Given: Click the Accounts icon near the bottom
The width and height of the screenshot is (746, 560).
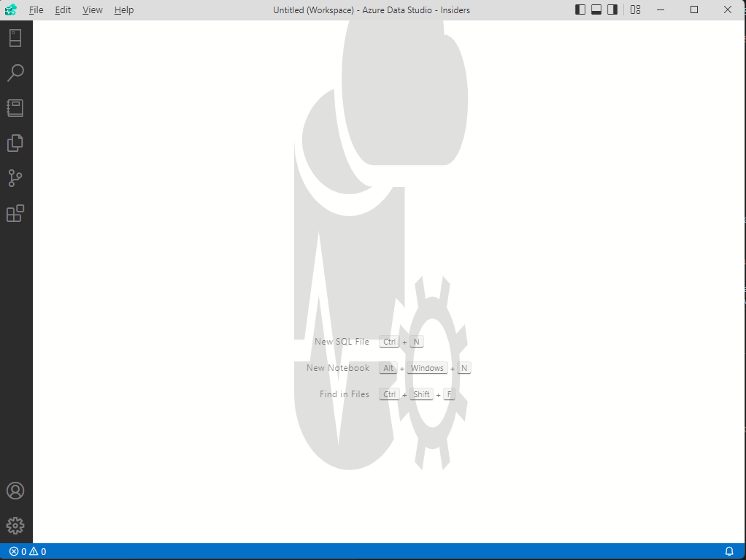Looking at the screenshot, I should (x=16, y=491).
